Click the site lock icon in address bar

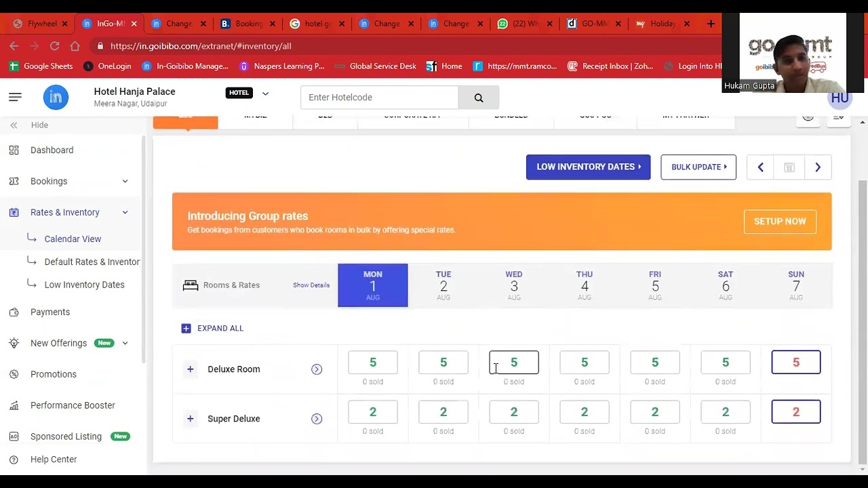(100, 46)
